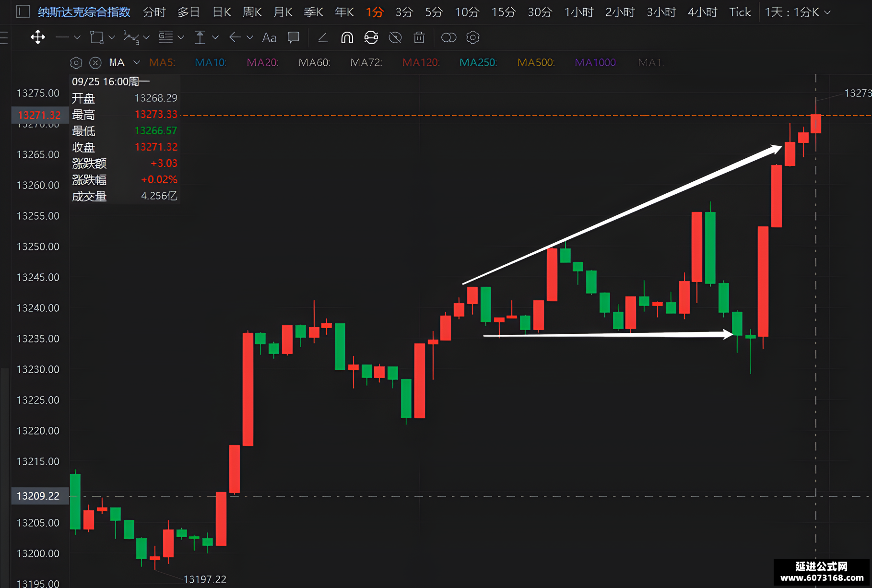This screenshot has width=872, height=588.
Task: Select the comment bubble annotation tool
Action: pyautogui.click(x=294, y=37)
